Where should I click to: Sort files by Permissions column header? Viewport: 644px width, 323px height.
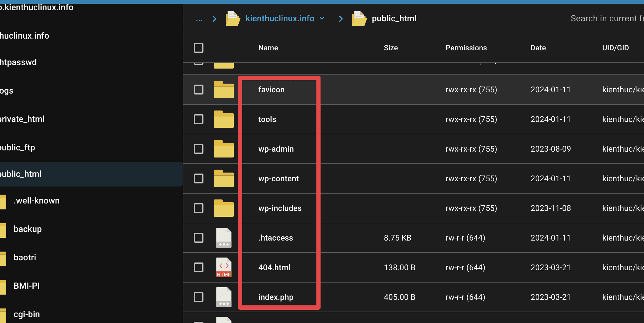click(466, 48)
